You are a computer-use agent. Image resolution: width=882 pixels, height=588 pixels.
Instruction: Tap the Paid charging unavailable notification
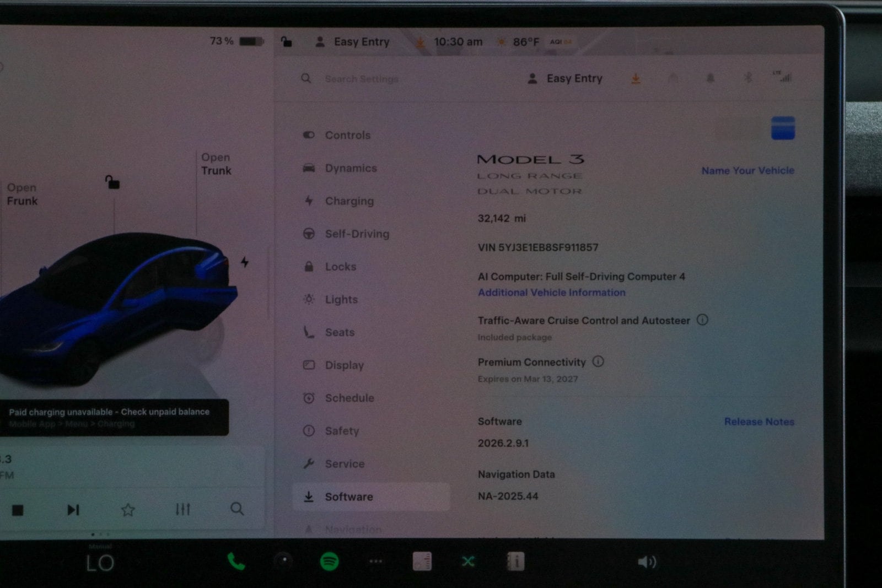click(114, 417)
